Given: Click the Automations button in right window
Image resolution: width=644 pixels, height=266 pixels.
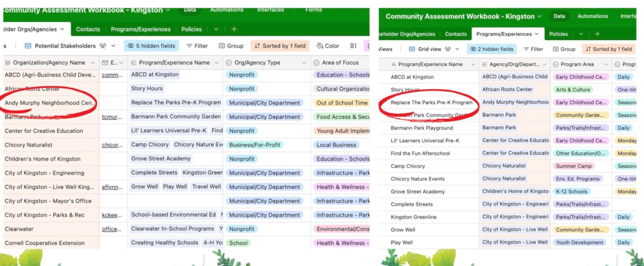Looking at the screenshot, I should 592,16.
